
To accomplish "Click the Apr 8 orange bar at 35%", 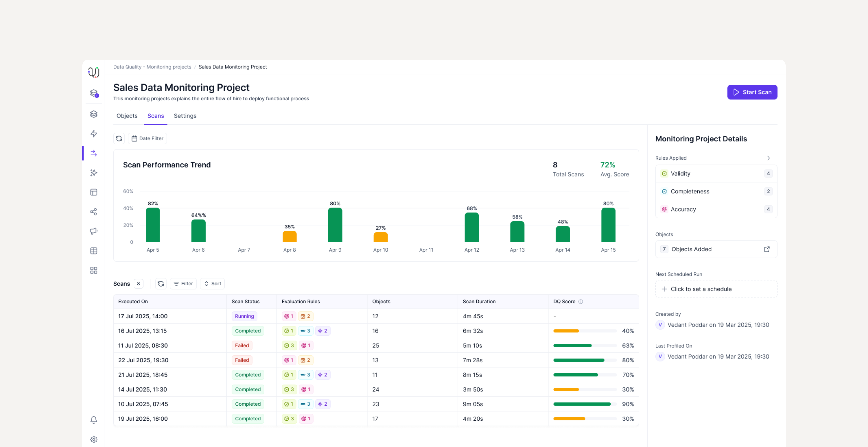I will point(289,236).
